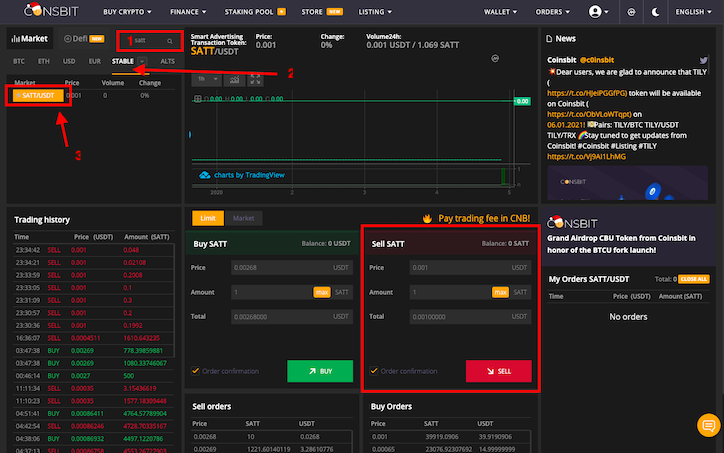Open the 1h chart interval dropdown
724x453 pixels.
[207, 79]
